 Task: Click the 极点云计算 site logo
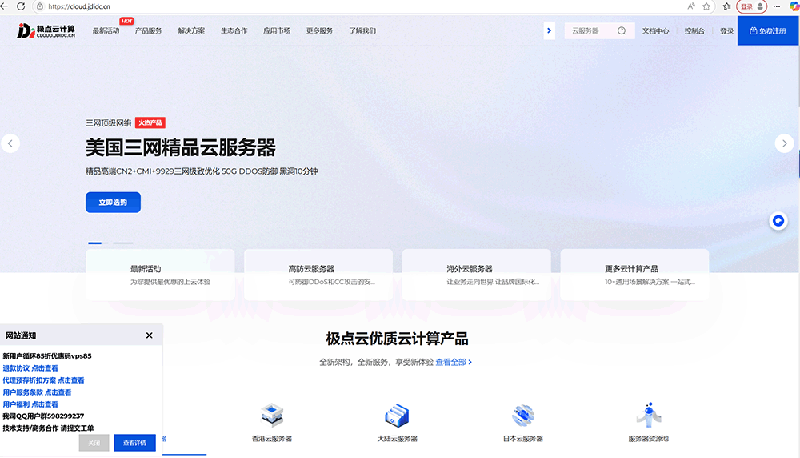click(46, 31)
